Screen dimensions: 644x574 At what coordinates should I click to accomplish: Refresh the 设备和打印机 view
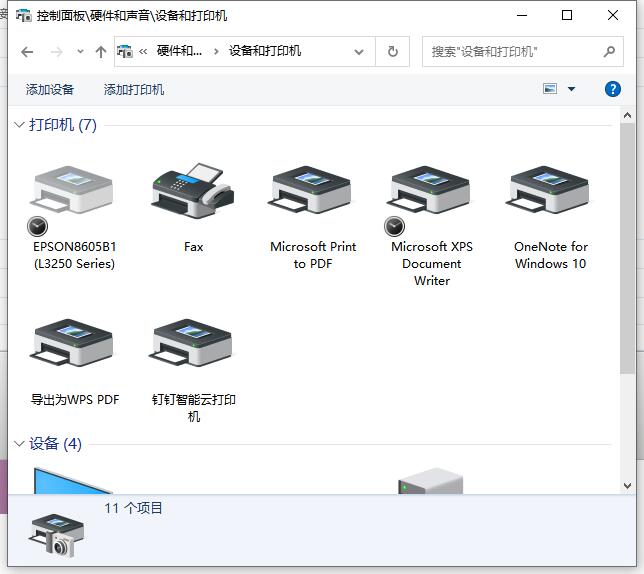pos(393,52)
